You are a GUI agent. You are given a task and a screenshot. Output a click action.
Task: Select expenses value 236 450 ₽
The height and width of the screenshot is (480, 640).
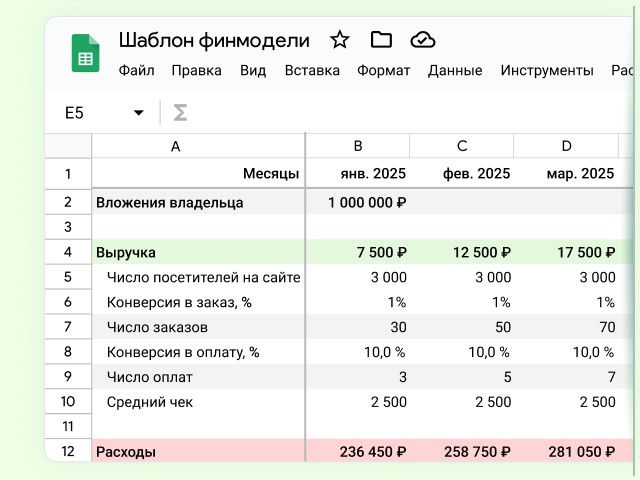(x=358, y=451)
